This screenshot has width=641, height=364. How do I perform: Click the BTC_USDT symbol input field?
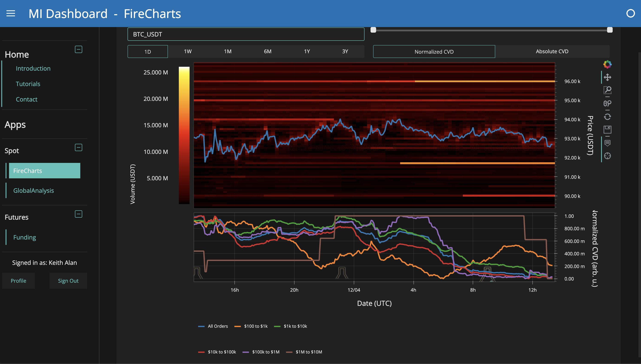(x=246, y=34)
